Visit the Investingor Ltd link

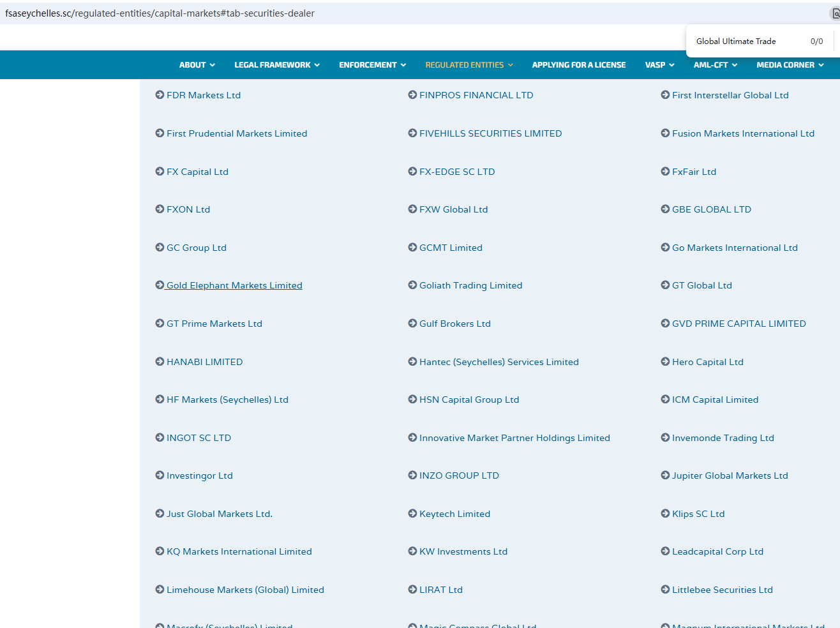200,475
